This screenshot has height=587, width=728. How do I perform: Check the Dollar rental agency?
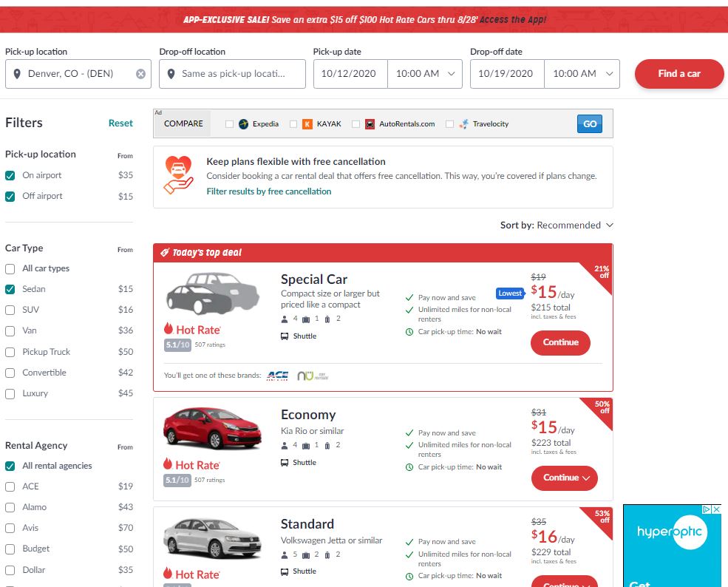click(10, 570)
